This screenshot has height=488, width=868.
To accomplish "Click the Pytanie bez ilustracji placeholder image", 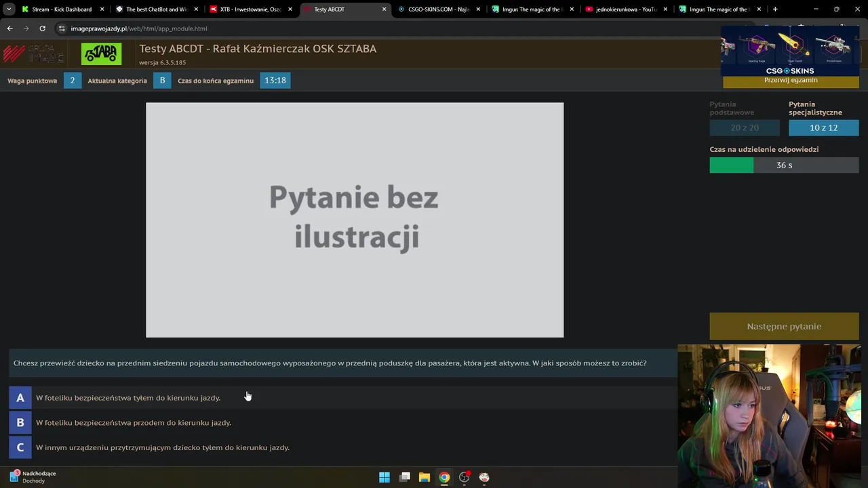I will tap(355, 220).
